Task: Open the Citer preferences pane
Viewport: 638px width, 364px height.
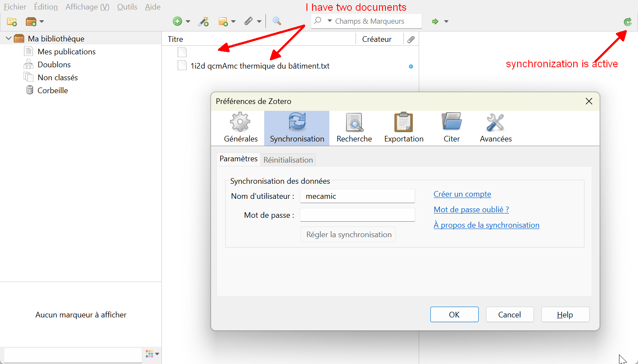Action: (x=452, y=128)
